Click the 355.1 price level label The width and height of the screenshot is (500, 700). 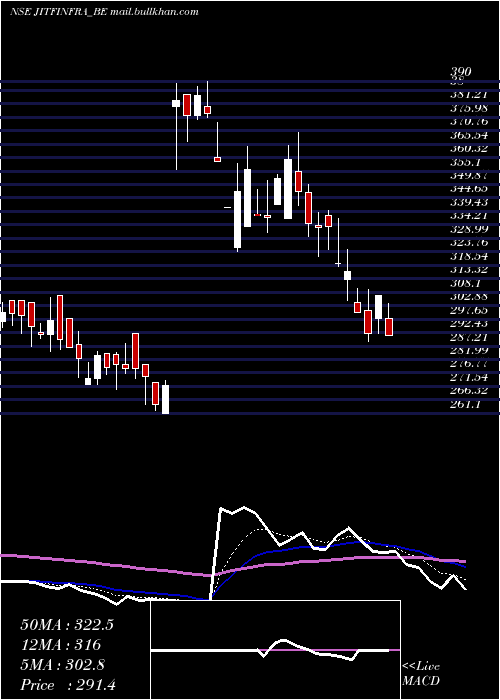tap(465, 162)
